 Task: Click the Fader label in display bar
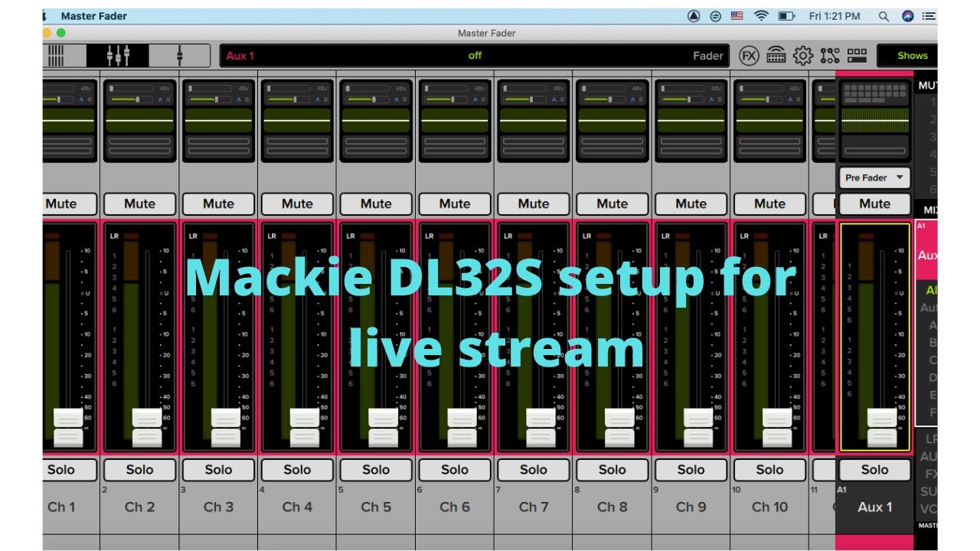coord(708,55)
